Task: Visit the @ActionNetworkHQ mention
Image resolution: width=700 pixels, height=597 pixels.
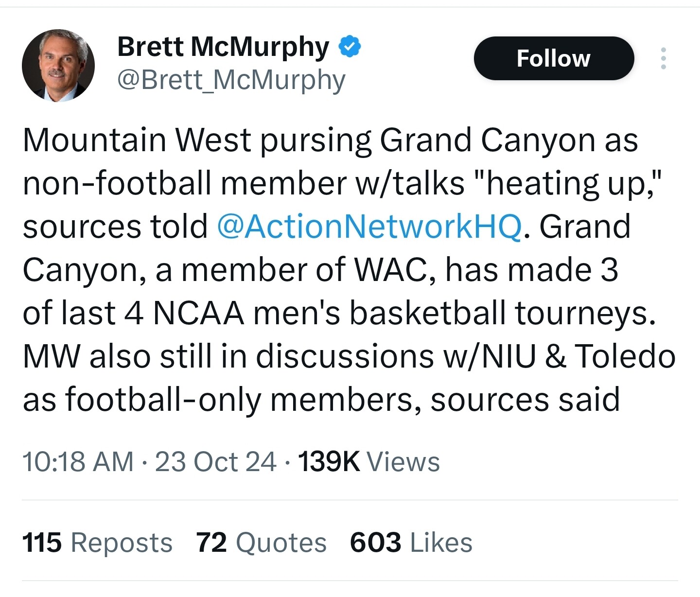Action: pyautogui.click(x=369, y=227)
